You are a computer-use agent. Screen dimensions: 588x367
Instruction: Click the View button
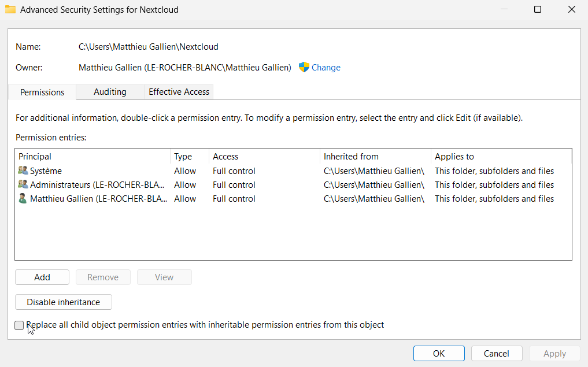(164, 277)
